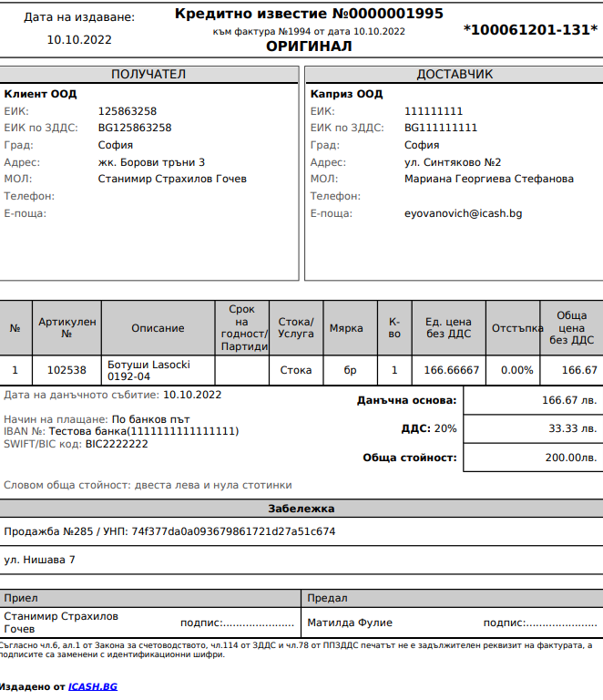The height and width of the screenshot is (700, 603).
Task: Click the Приел header
Action: coord(150,598)
